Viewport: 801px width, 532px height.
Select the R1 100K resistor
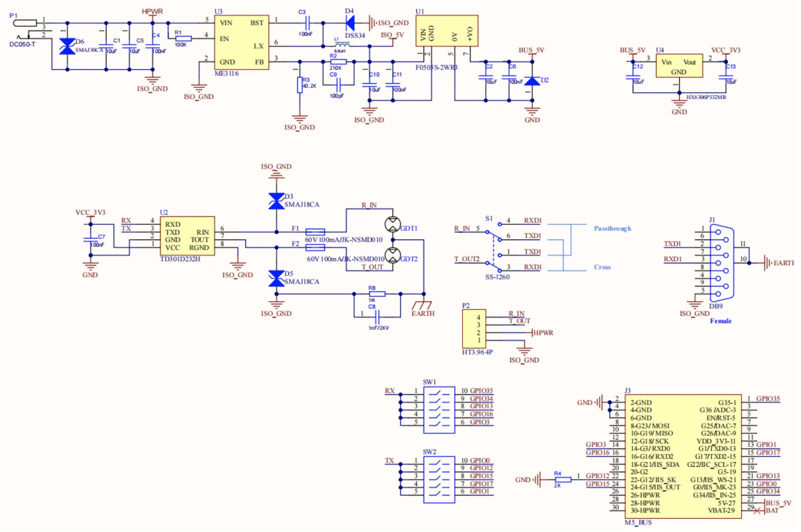coord(183,38)
